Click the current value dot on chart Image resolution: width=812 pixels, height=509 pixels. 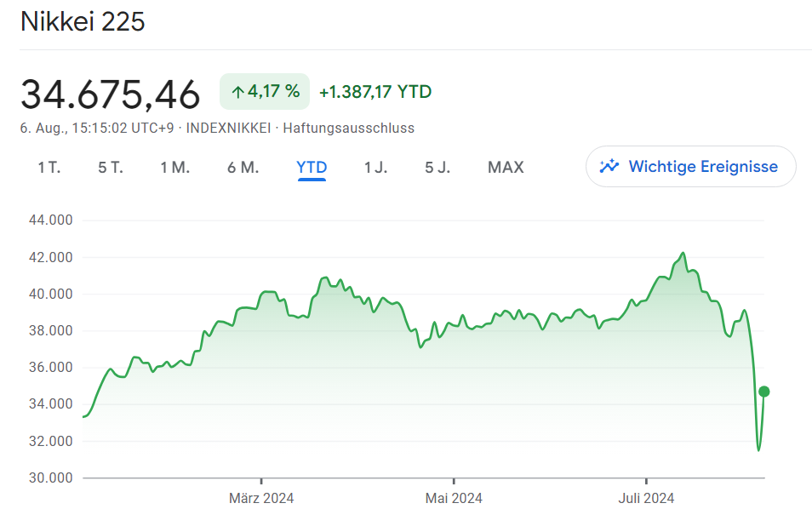763,392
